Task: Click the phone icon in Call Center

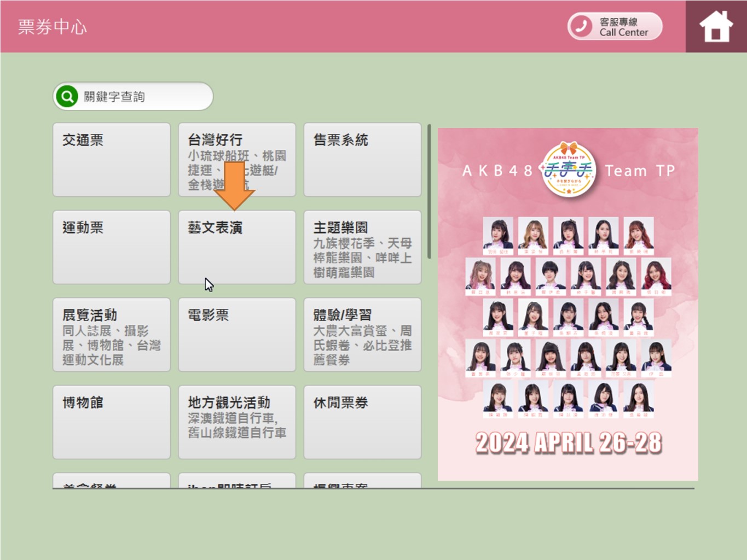Action: [x=581, y=26]
